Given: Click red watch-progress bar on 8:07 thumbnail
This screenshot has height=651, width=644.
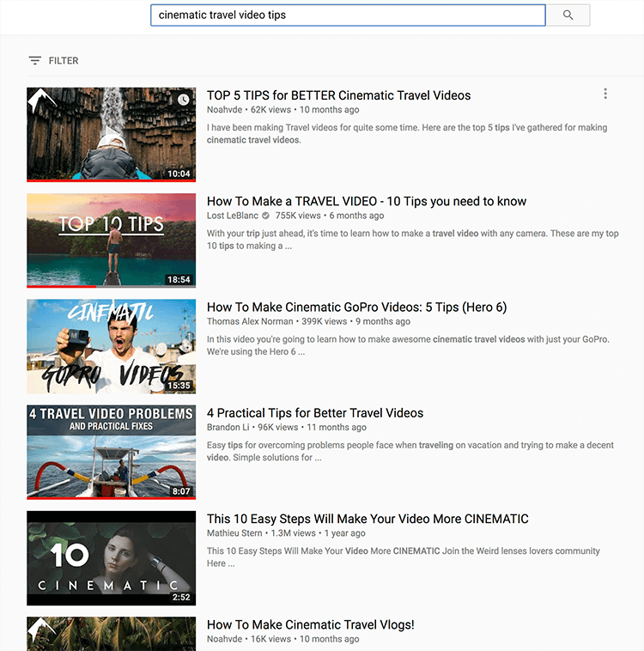Looking at the screenshot, I should click(112, 498).
